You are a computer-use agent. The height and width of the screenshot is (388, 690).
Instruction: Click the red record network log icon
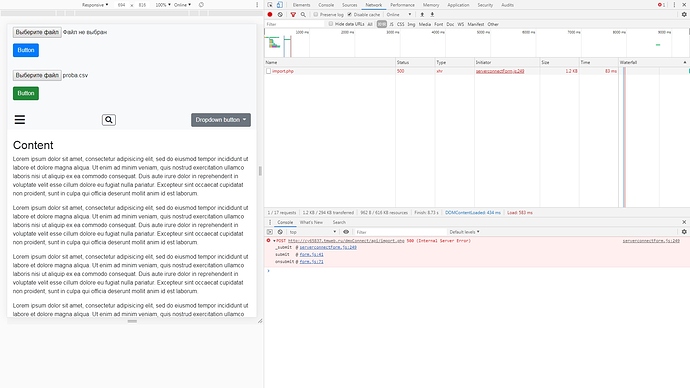point(270,15)
